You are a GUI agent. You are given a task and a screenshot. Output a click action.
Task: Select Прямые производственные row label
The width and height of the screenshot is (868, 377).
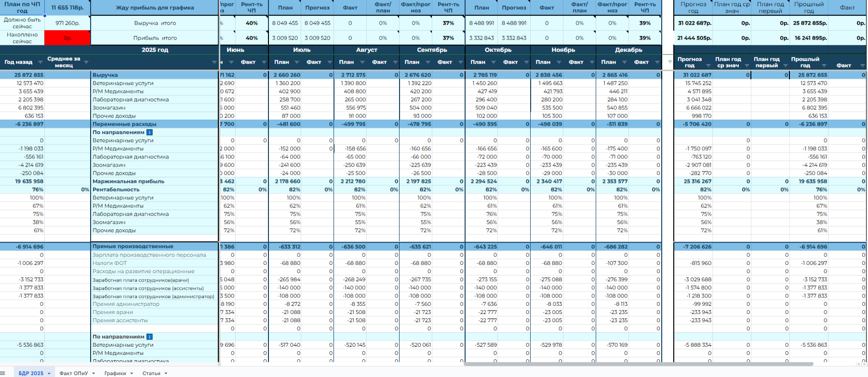click(155, 247)
